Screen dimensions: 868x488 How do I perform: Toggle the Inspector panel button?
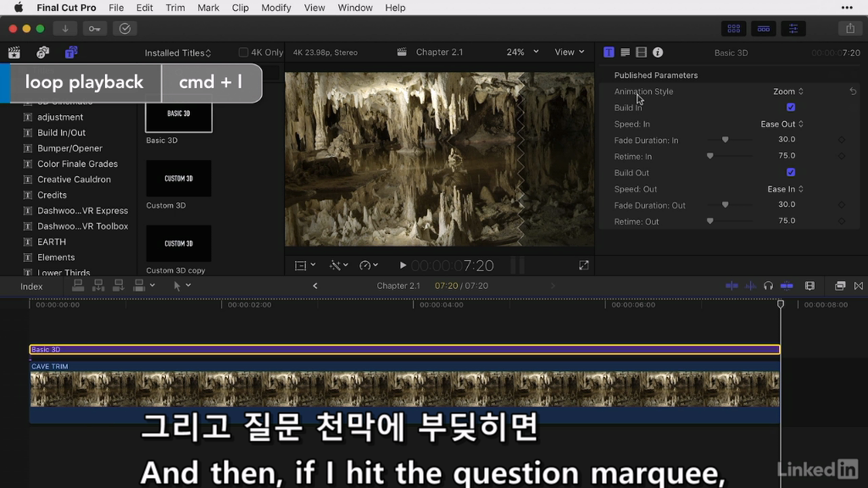[793, 28]
